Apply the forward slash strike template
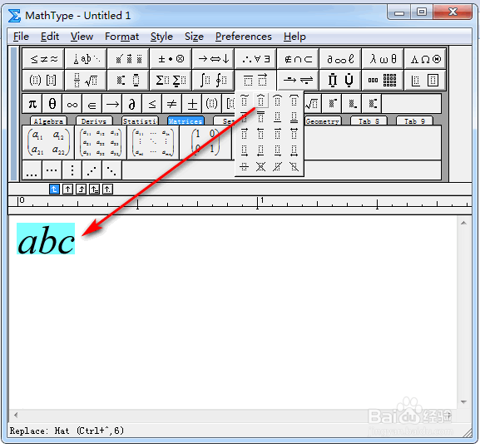 point(277,167)
